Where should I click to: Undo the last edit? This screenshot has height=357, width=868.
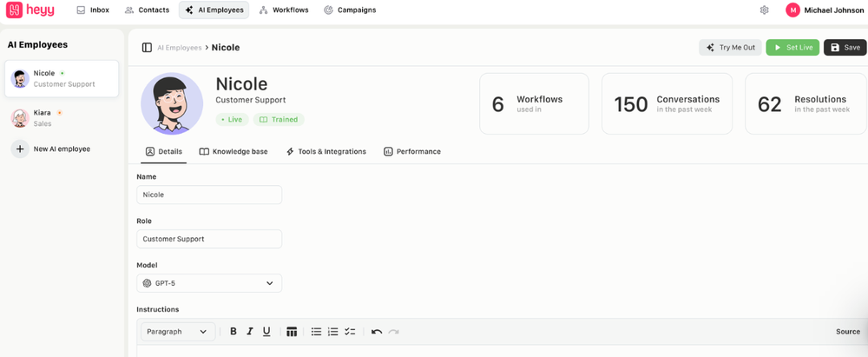(377, 332)
